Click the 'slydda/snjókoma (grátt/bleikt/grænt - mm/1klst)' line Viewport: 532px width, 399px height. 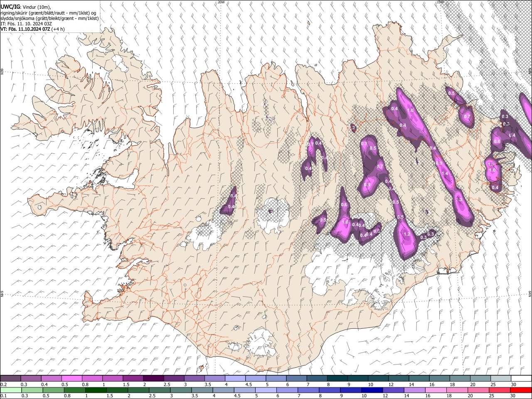click(49, 18)
